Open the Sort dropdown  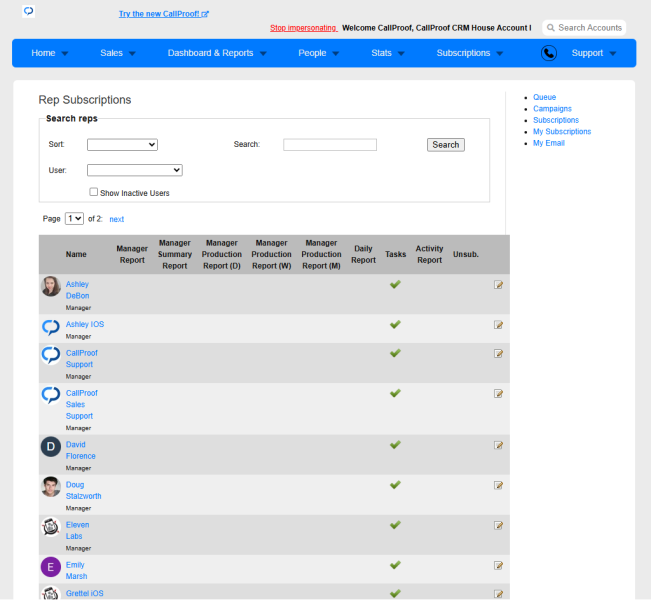pyautogui.click(x=122, y=144)
